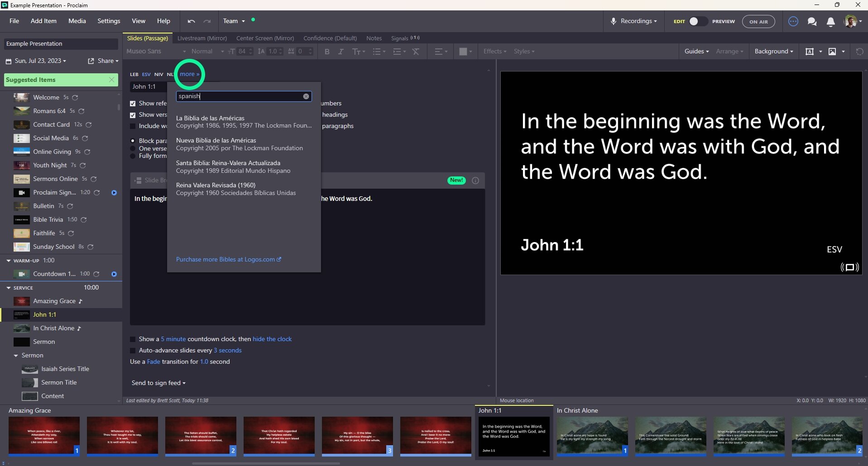This screenshot has height=466, width=868.
Task: Apply italic text formatting
Action: tap(340, 52)
